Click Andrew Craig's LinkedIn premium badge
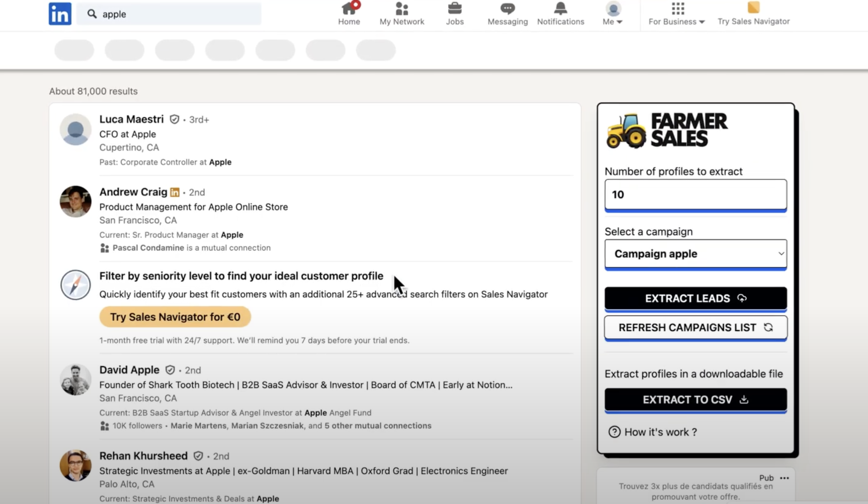The height and width of the screenshot is (504, 868). (x=175, y=192)
